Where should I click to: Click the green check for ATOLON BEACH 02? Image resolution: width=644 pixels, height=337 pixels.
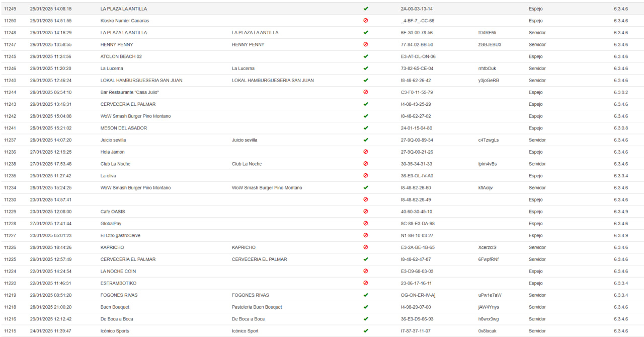pyautogui.click(x=366, y=56)
